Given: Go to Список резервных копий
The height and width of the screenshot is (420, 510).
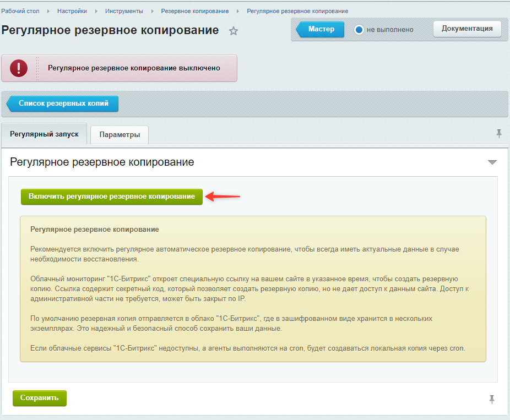Looking at the screenshot, I should 62,103.
